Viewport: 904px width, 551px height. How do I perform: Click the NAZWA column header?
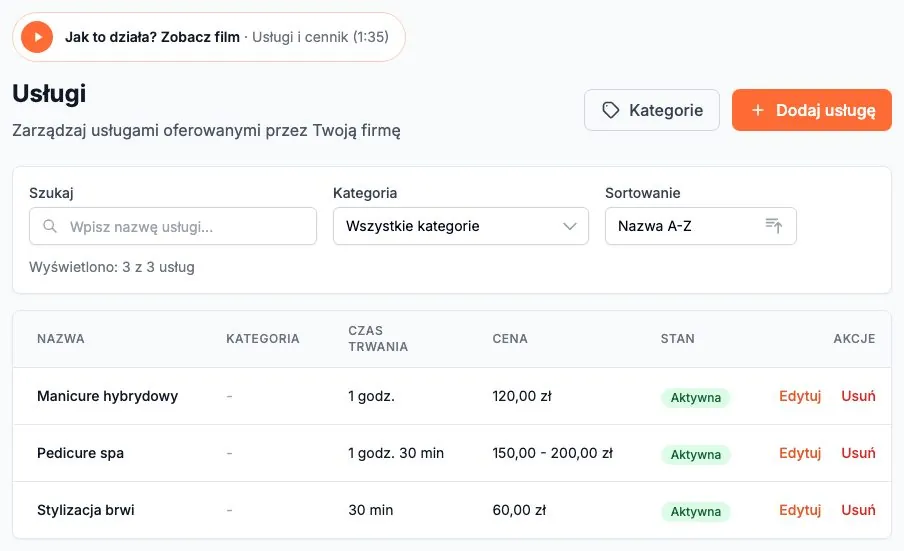coord(61,339)
